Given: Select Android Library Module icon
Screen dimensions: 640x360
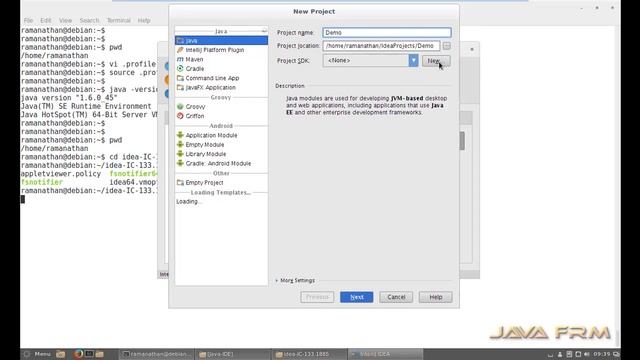Looking at the screenshot, I should [x=180, y=154].
